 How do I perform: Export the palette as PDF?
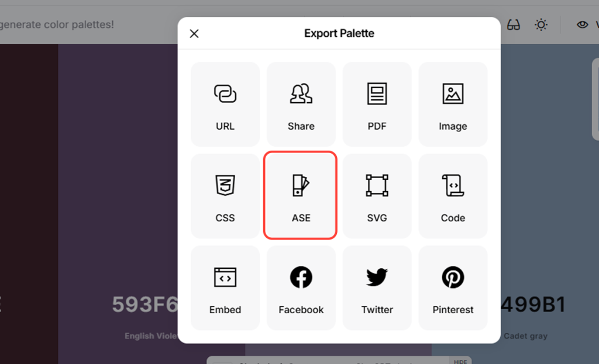377,104
